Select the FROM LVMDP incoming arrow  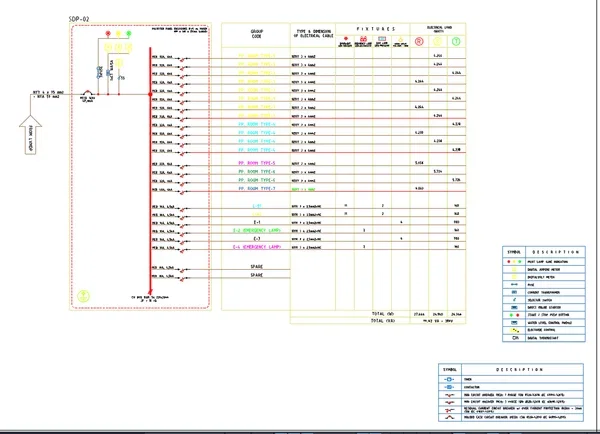pyautogui.click(x=31, y=134)
